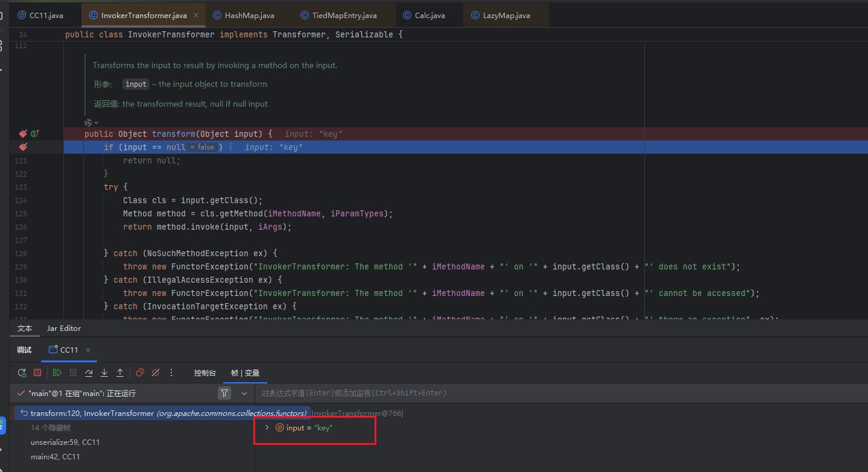
Task: Open the View Breakpoints dialog
Action: click(140, 373)
